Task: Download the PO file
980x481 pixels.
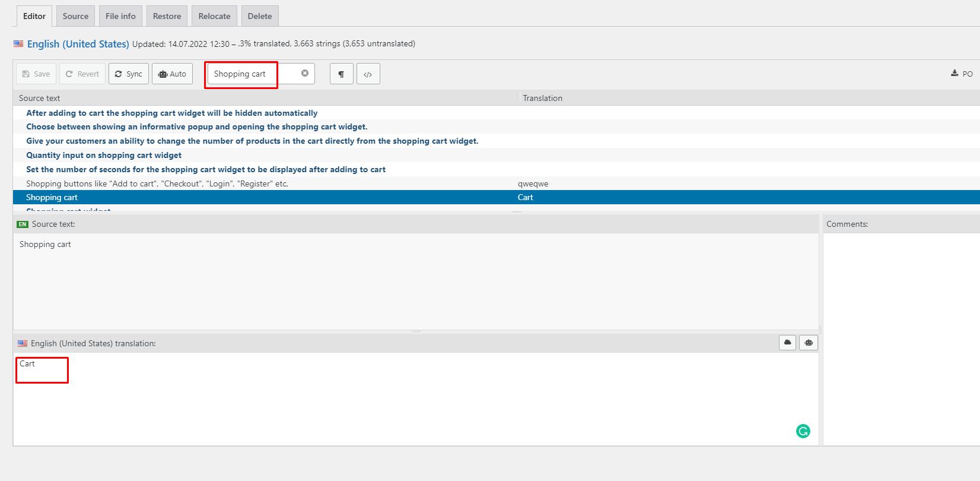Action: (x=962, y=74)
